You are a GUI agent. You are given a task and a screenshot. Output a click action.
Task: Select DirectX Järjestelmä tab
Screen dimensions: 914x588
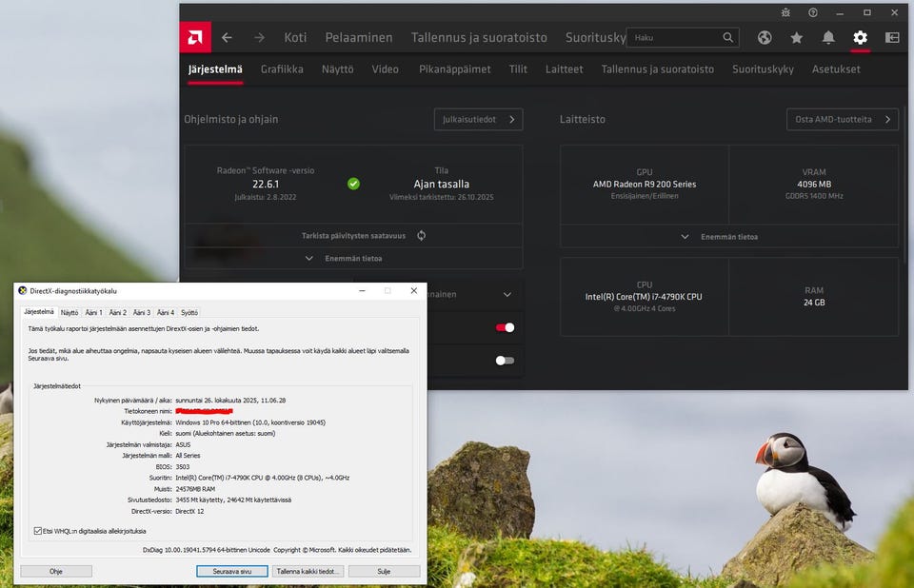[x=38, y=312]
